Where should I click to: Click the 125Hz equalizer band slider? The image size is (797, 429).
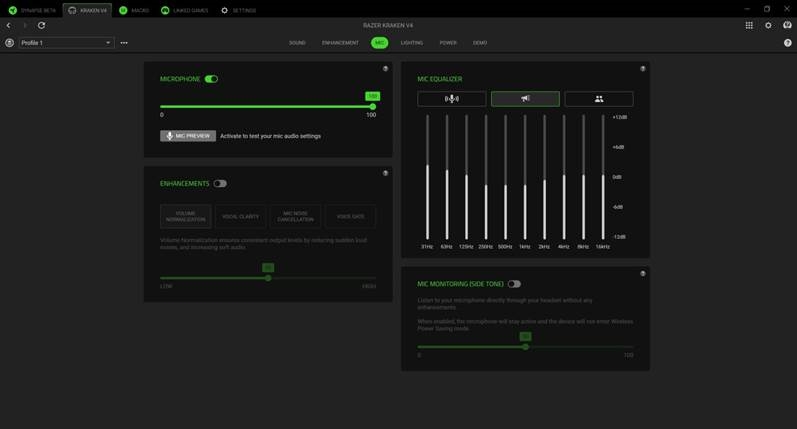(x=466, y=177)
